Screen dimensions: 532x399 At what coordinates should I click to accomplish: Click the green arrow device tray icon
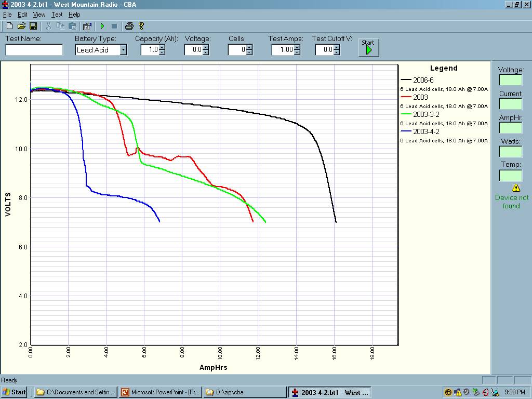[x=476, y=392]
